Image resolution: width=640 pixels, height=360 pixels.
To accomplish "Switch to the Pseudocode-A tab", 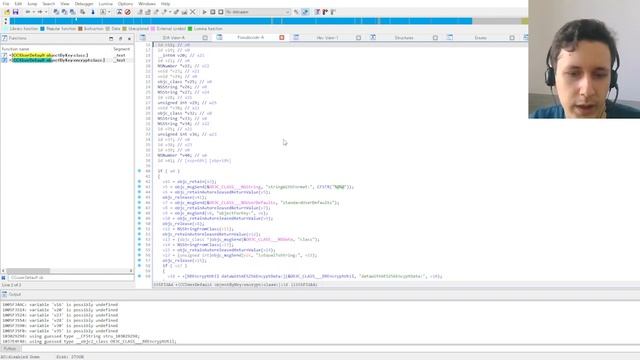I will tap(251, 38).
